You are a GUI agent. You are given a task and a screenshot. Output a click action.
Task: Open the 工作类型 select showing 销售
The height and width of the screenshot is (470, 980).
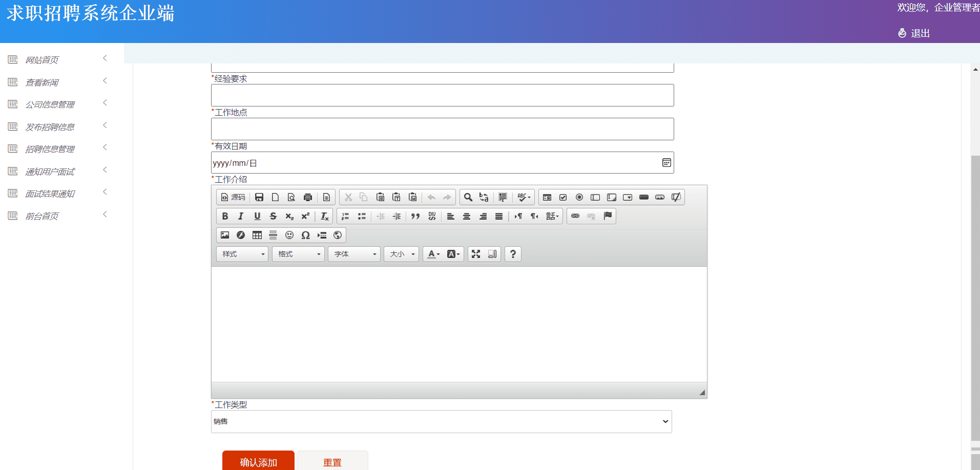tap(442, 421)
